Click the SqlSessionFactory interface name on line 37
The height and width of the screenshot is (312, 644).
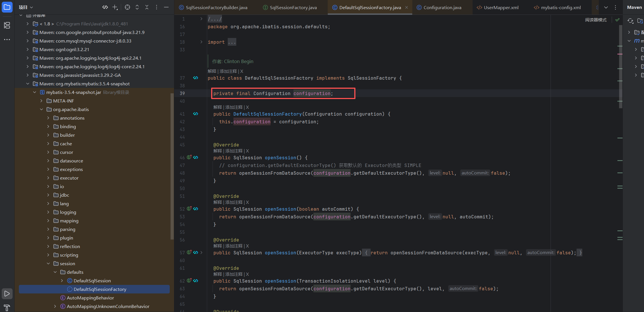click(372, 78)
